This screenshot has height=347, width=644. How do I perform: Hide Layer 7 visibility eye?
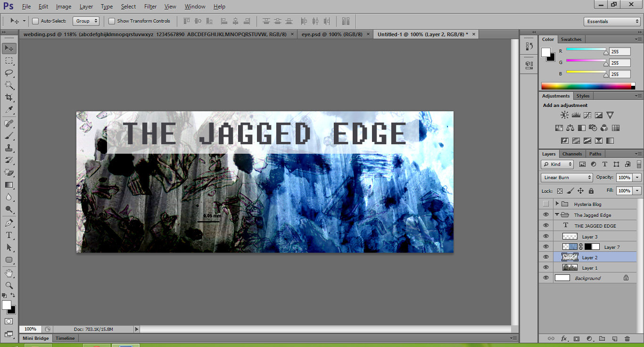546,247
